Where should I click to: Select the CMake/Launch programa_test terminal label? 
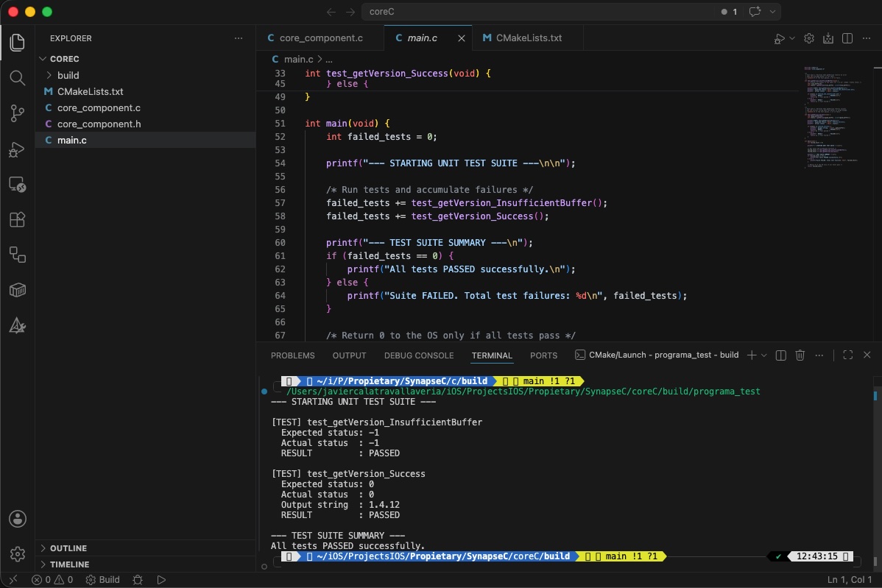pos(657,355)
